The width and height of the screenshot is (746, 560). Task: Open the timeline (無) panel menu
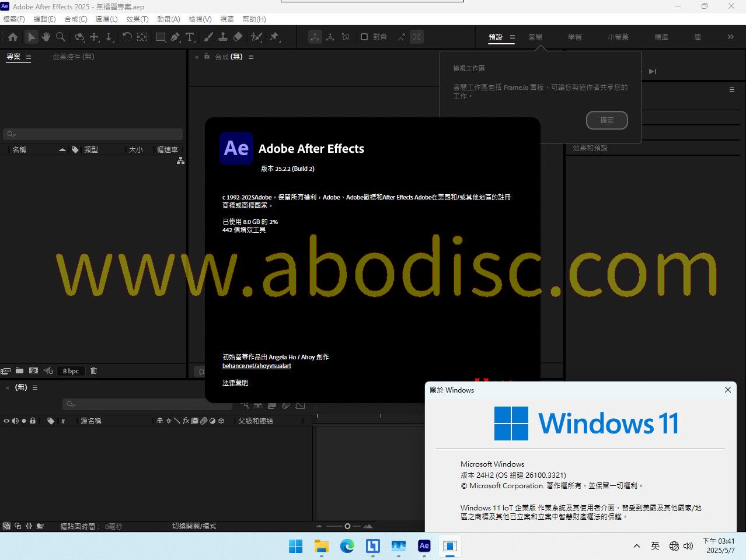[x=35, y=387]
